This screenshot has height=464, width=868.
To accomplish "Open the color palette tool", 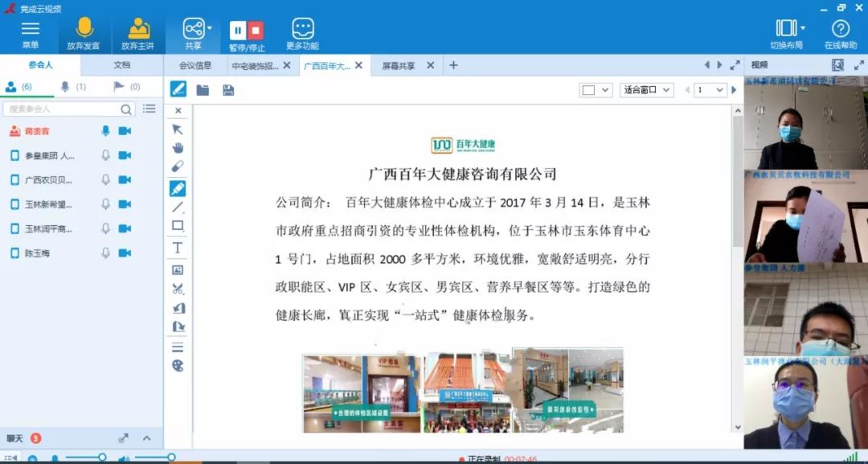I will click(x=178, y=365).
